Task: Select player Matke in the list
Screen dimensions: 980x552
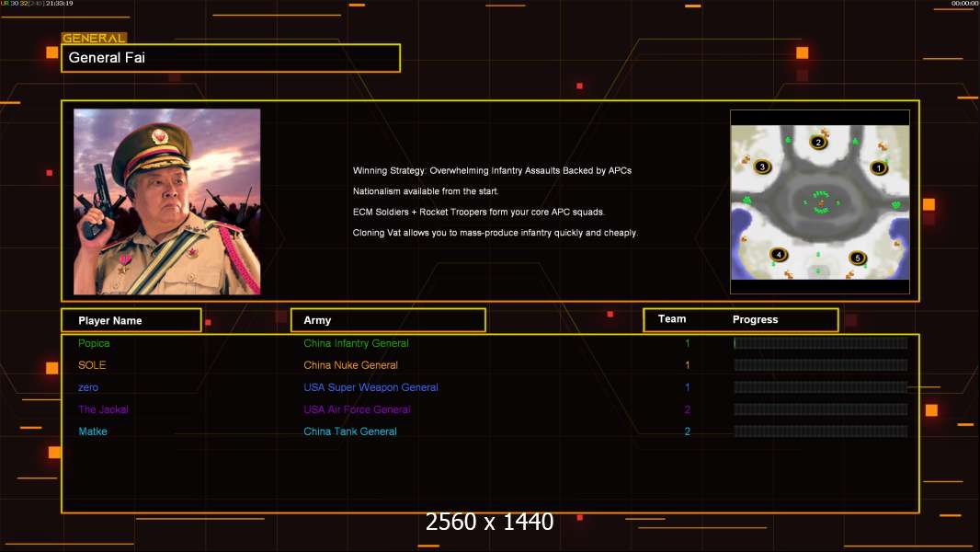Action: (93, 431)
